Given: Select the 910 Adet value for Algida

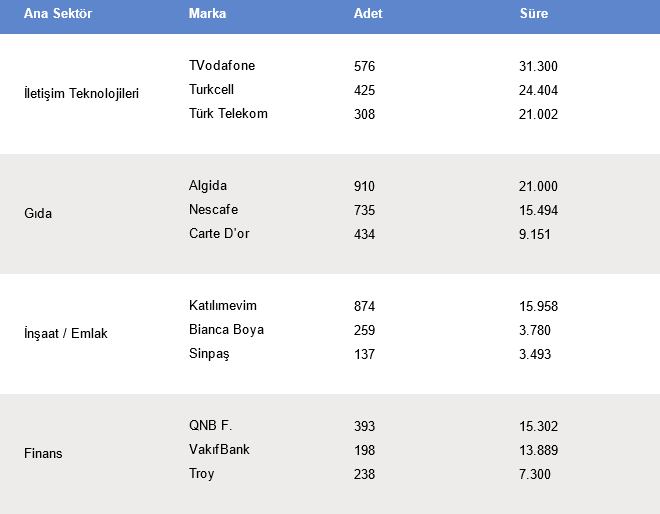Looking at the screenshot, I should (365, 187).
